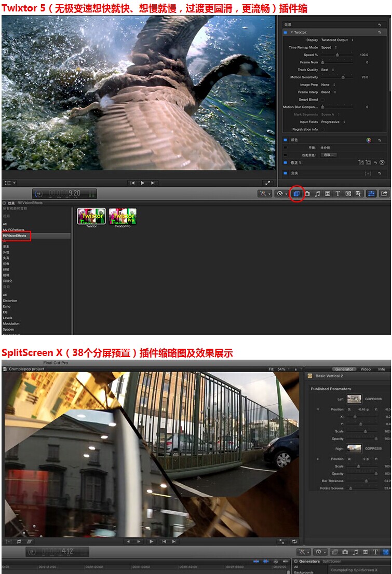Enter fullscreen playback in upper viewer
Viewport: 392px width, 574px height.
click(x=267, y=183)
